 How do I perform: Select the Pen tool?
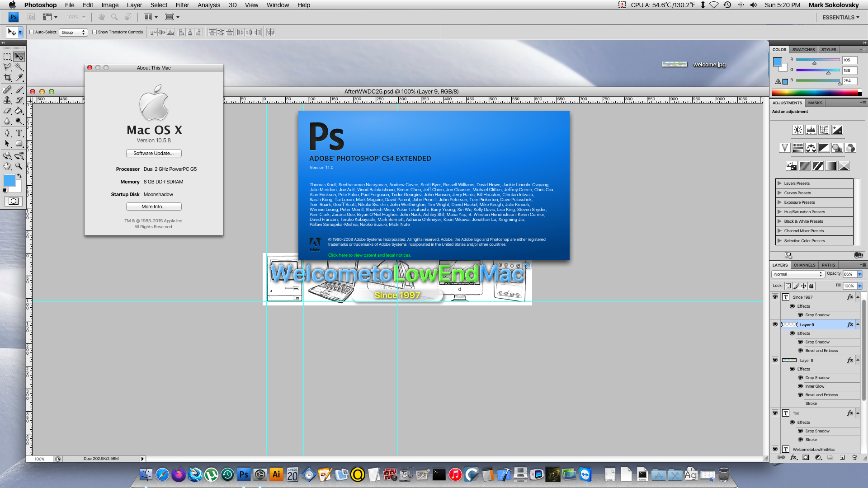coord(8,133)
